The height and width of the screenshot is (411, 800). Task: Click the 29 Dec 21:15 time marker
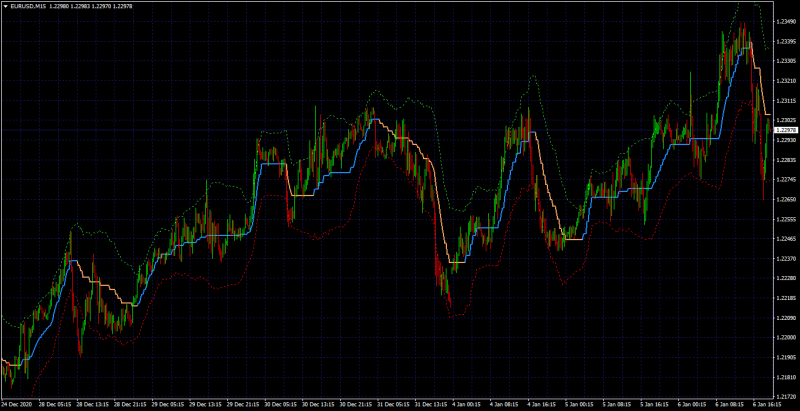(242, 403)
